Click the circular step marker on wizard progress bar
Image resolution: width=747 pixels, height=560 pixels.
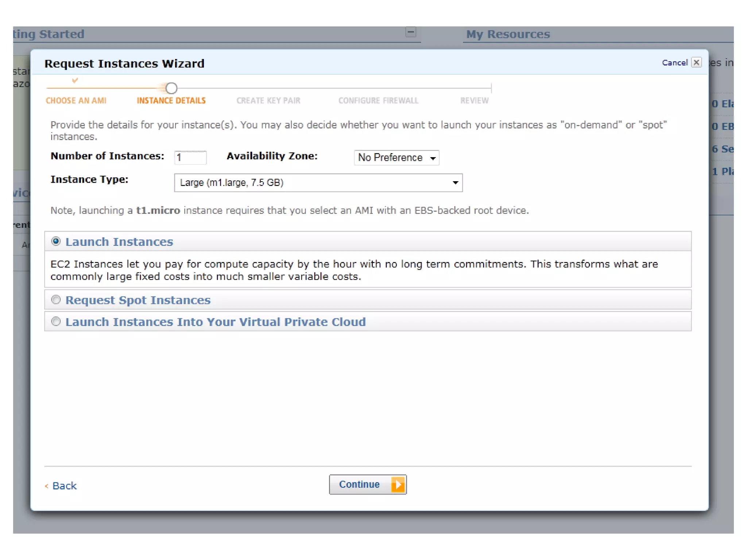171,88
